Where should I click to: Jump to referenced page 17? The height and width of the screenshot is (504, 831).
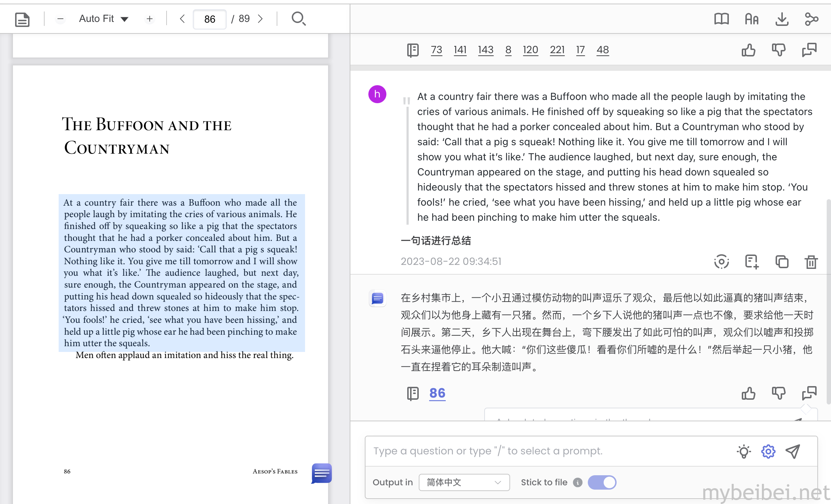click(x=580, y=50)
